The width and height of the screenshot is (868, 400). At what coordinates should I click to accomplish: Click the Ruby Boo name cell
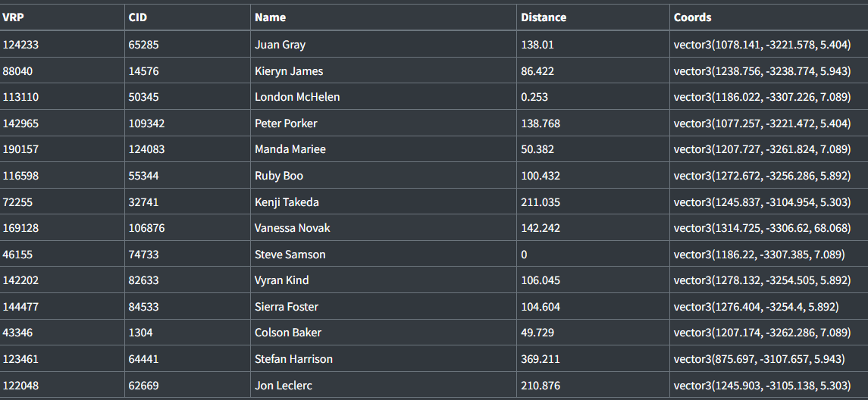coord(279,176)
